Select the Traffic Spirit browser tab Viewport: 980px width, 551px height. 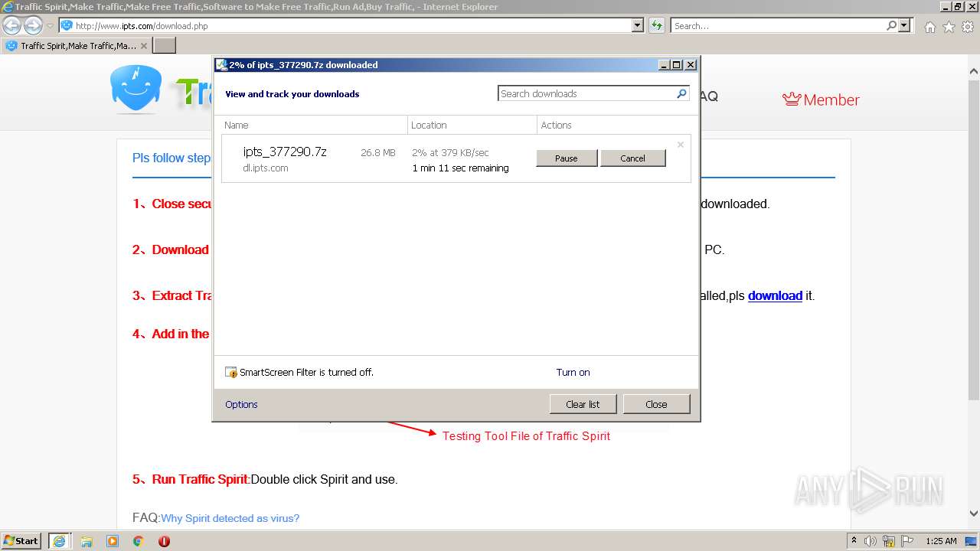77,45
